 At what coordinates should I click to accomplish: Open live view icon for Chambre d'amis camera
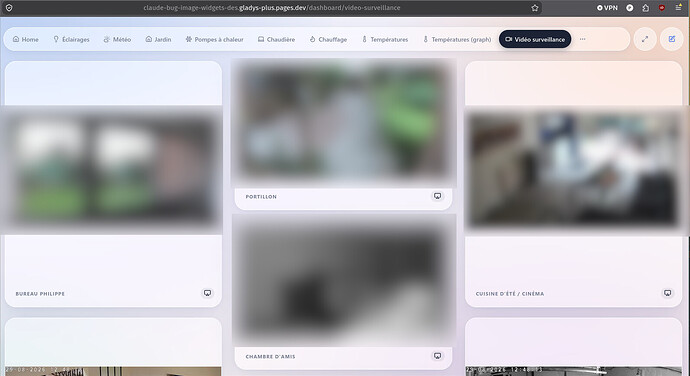[x=437, y=356]
